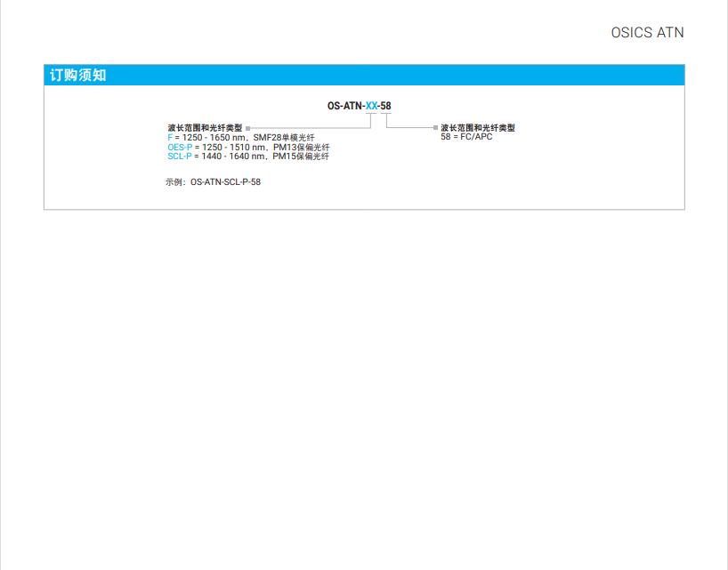This screenshot has width=728, height=570.
Task: Click the 订购须知 section heading
Action: click(x=78, y=75)
